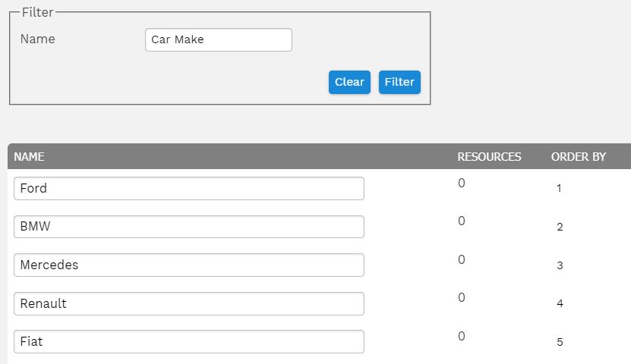Select order value 3 in Mercedes row

pos(560,265)
